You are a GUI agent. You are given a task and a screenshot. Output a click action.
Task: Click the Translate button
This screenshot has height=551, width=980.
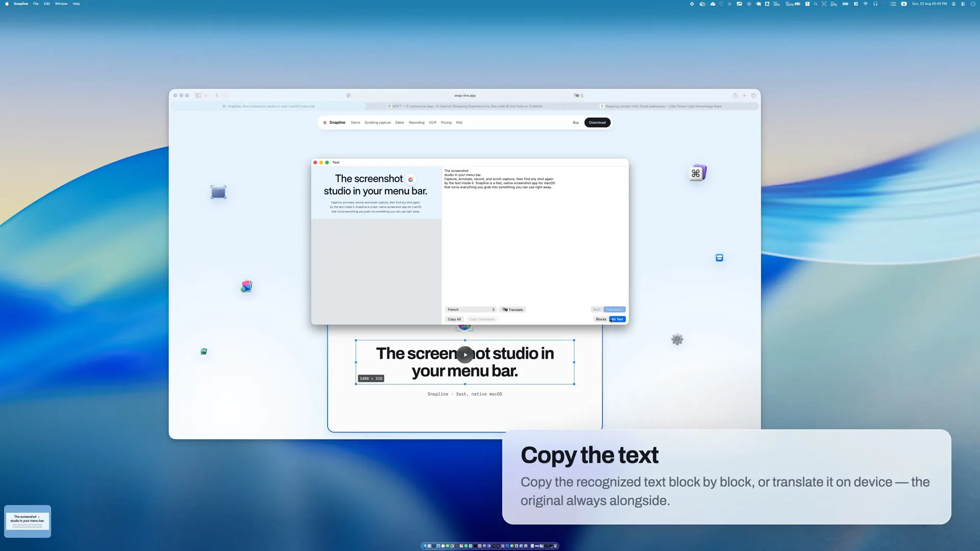point(512,310)
